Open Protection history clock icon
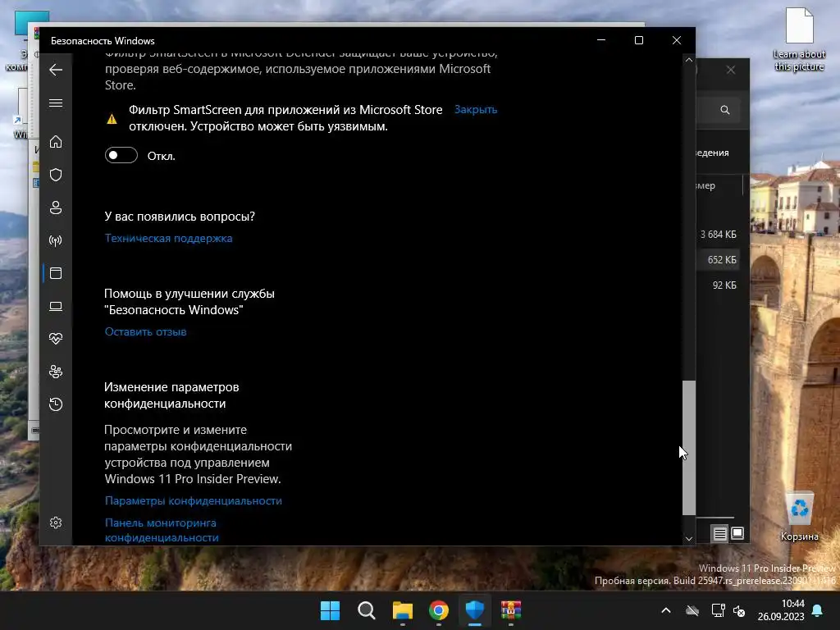 pos(56,404)
